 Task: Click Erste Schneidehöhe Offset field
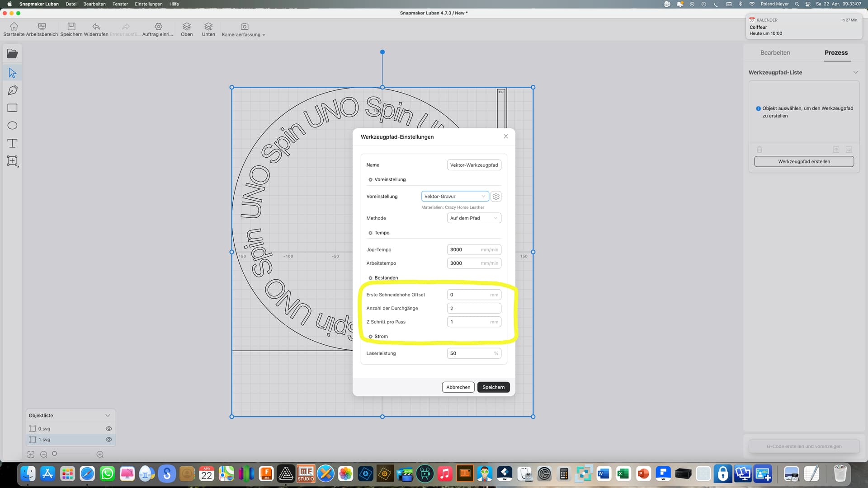474,295
